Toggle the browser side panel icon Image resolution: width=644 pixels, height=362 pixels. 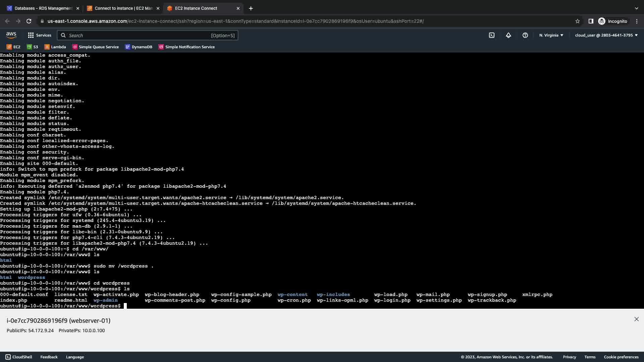[x=591, y=21]
